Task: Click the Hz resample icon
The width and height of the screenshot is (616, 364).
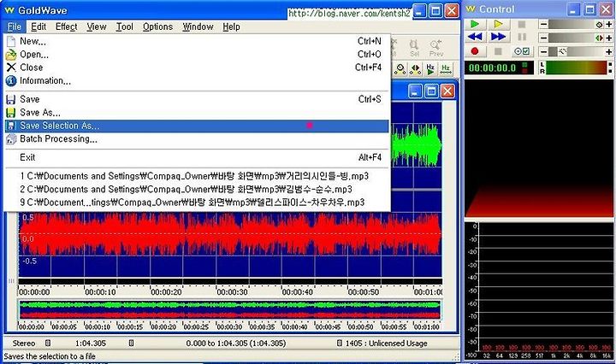Action: 446,69
